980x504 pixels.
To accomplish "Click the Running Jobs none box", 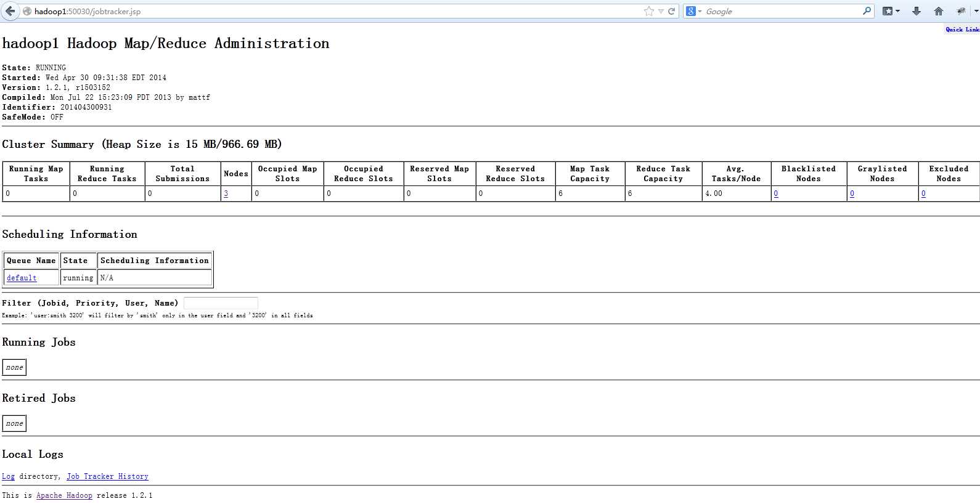I will 14,367.
